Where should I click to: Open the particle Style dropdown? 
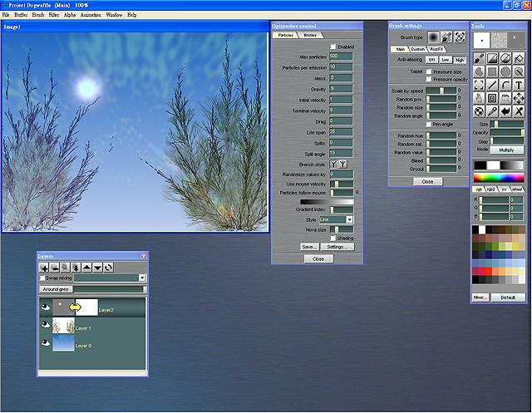350,219
